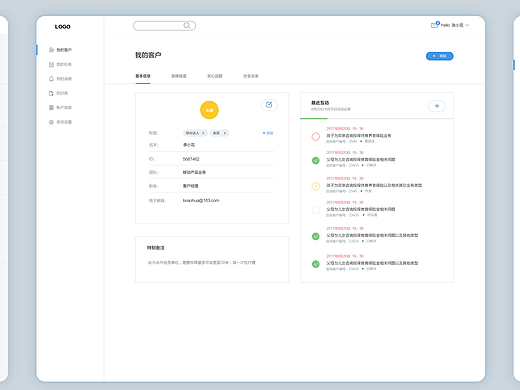Click into the top search field
520x390 pixels.
tap(164, 26)
